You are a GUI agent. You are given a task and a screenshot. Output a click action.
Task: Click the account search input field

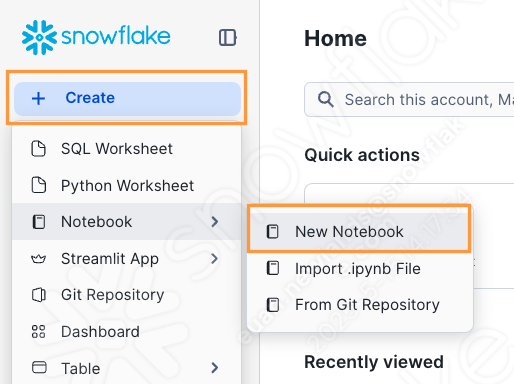(x=409, y=100)
